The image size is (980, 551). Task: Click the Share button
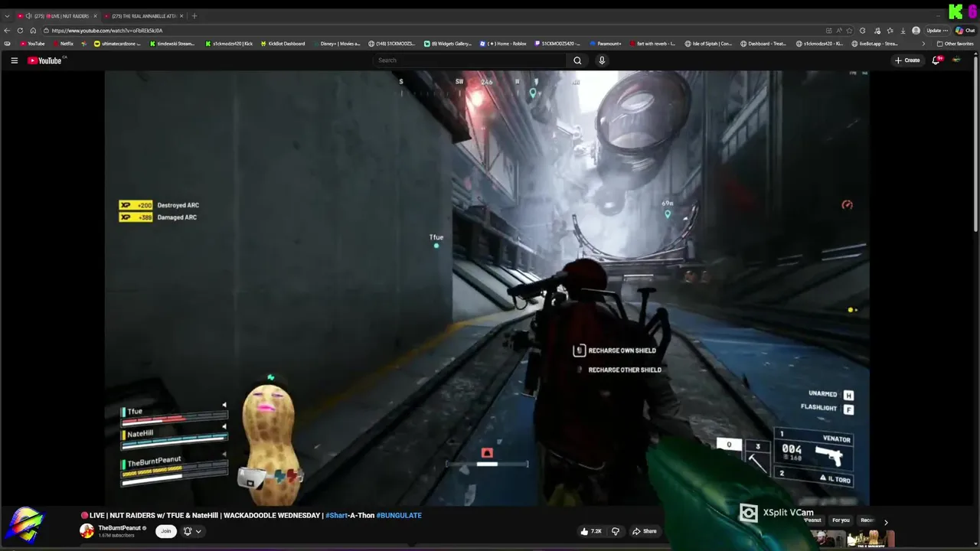[x=644, y=531]
